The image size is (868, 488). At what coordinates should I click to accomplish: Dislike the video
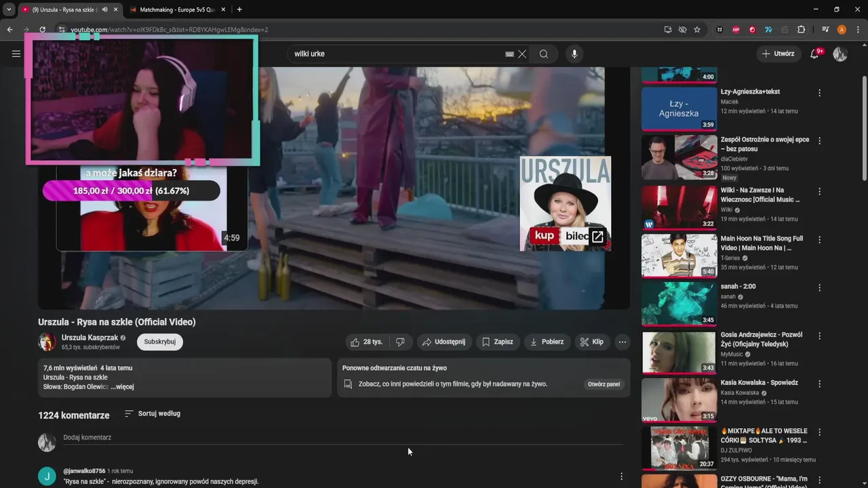[400, 342]
